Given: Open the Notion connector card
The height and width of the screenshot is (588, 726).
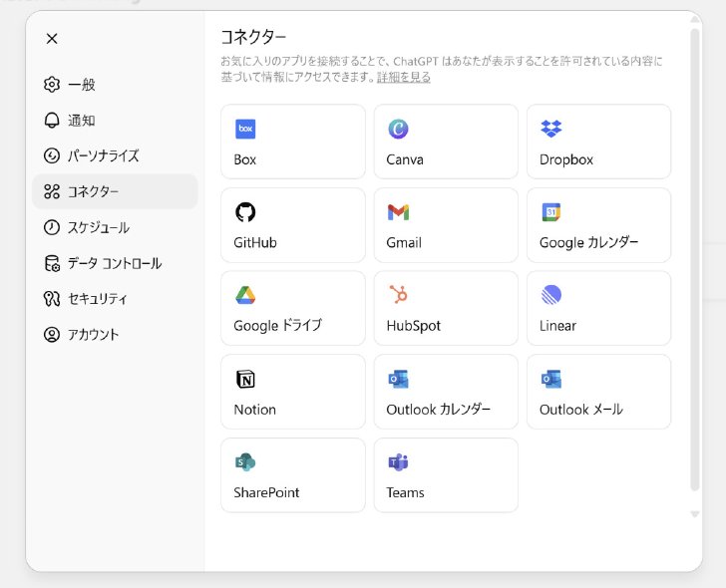Looking at the screenshot, I should tap(293, 392).
